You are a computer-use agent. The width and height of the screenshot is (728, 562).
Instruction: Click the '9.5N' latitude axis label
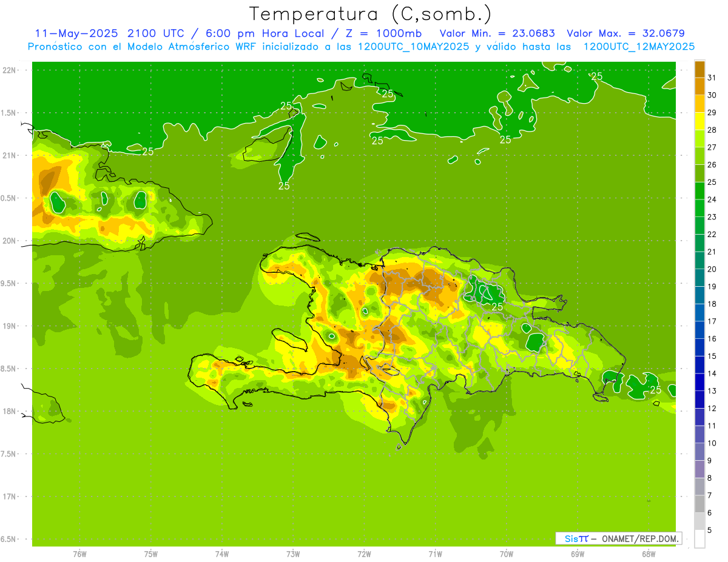9,284
